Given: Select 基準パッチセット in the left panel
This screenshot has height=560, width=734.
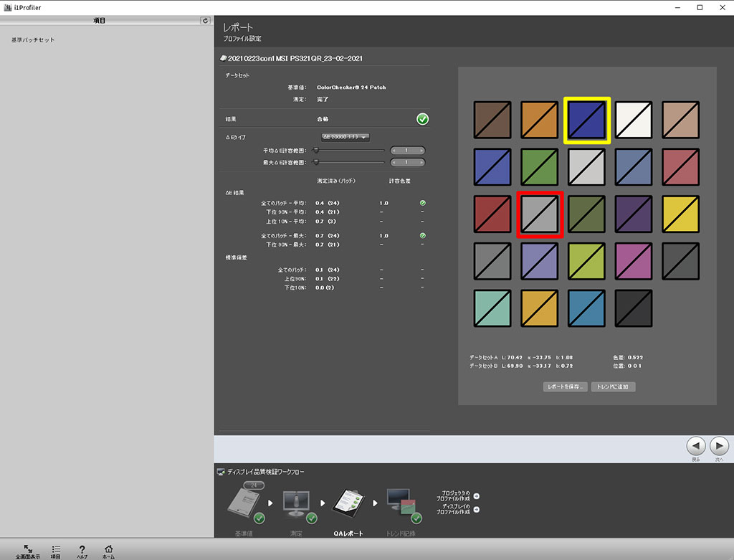Looking at the screenshot, I should point(33,40).
